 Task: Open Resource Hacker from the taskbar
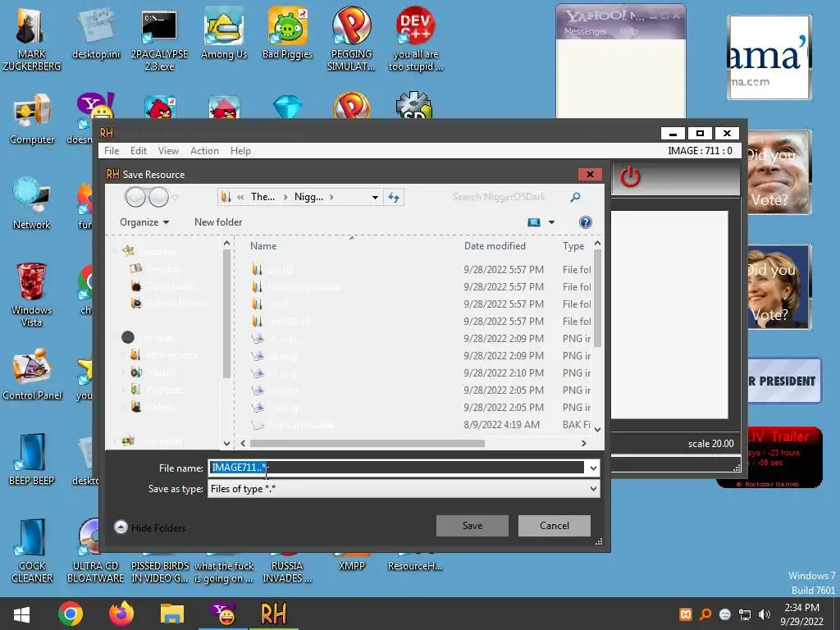tap(273, 614)
